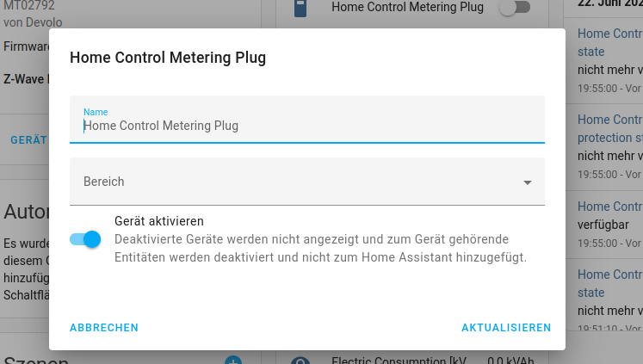Open the logbook 'protection' state entry link
Viewport: 643px width, 364px height.
(609, 128)
